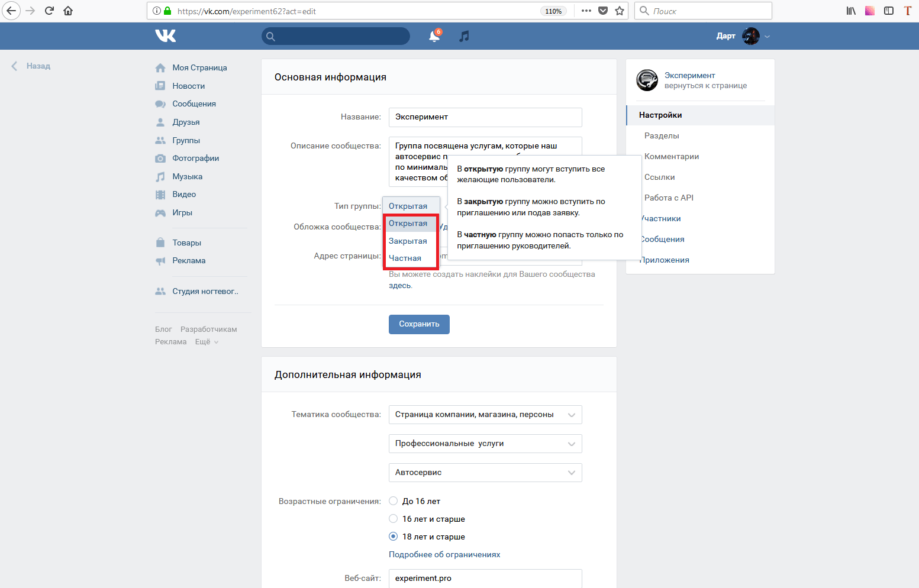This screenshot has width=919, height=588.
Task: Click the Название input field
Action: (485, 117)
